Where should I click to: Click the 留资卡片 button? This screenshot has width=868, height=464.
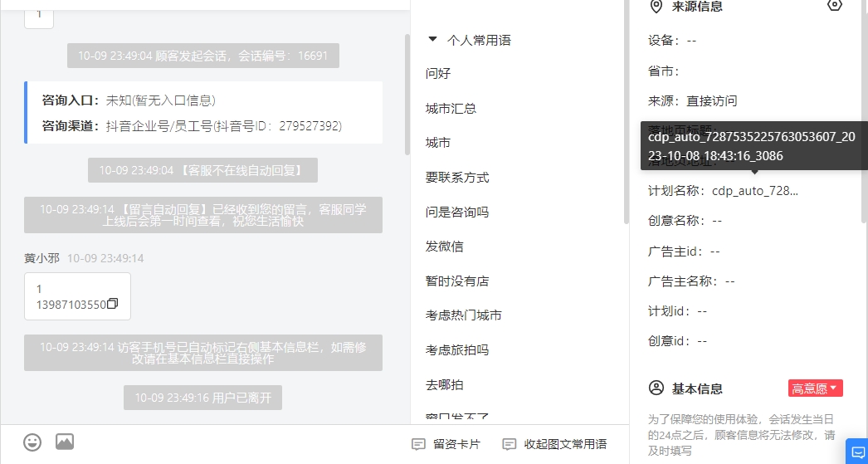click(446, 444)
